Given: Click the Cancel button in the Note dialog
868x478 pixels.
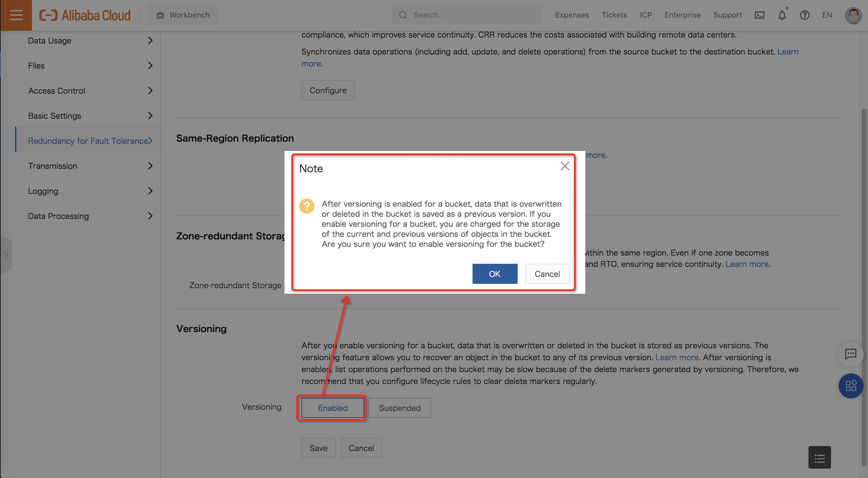Looking at the screenshot, I should [547, 274].
